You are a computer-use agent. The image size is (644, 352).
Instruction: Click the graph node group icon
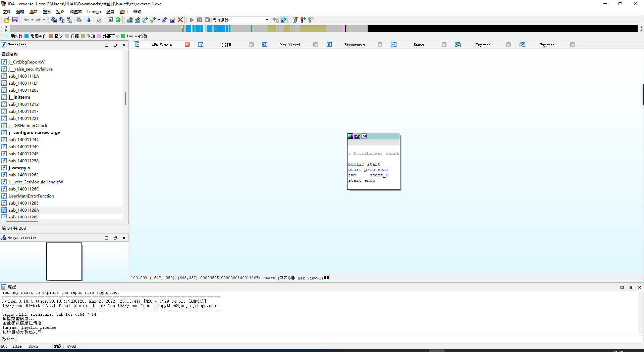[x=364, y=136]
